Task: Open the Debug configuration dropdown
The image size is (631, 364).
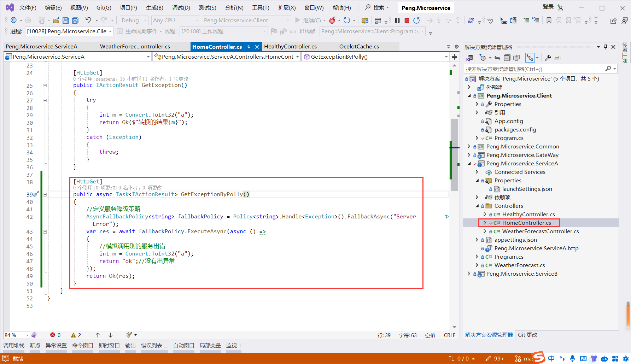Action: pos(134,20)
